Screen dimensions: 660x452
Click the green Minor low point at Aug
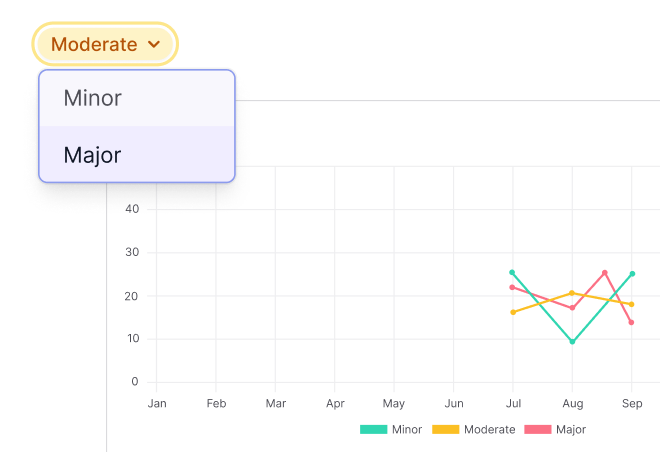coord(572,342)
